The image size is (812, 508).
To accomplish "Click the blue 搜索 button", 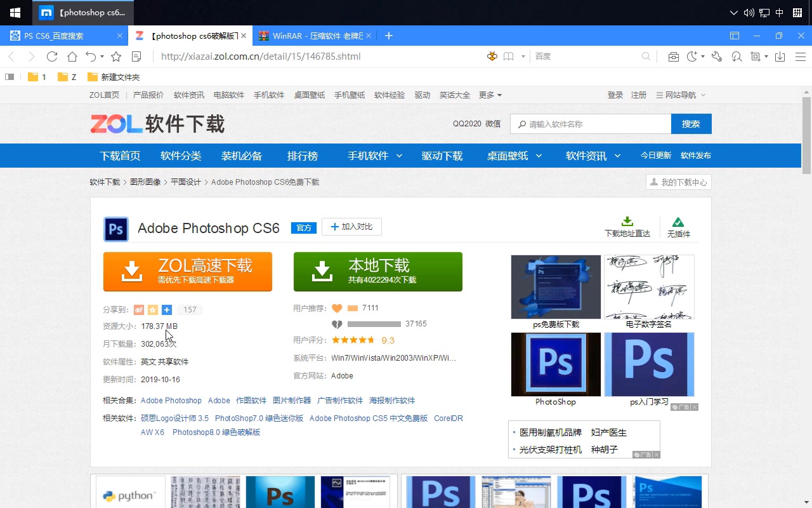I will [691, 124].
